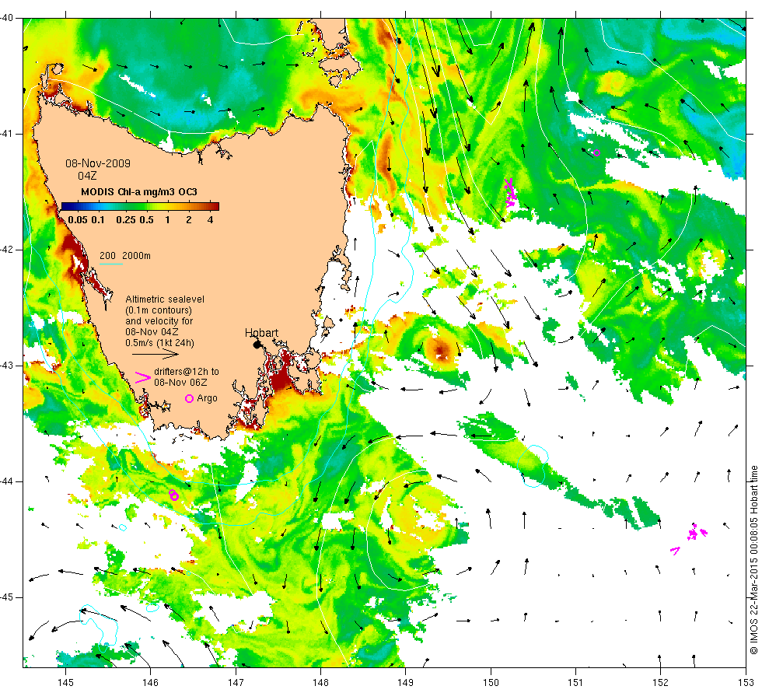Click the Argo legend label
The width and height of the screenshot is (762, 700).
point(207,398)
